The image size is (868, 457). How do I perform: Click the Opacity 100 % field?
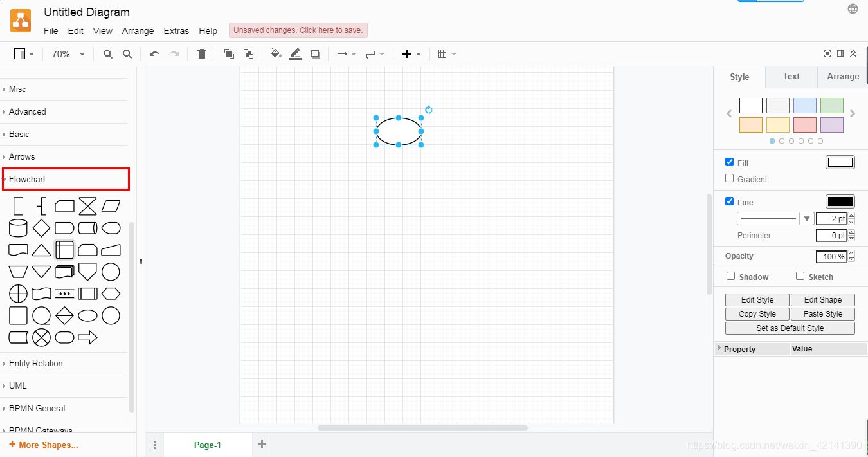(x=831, y=256)
